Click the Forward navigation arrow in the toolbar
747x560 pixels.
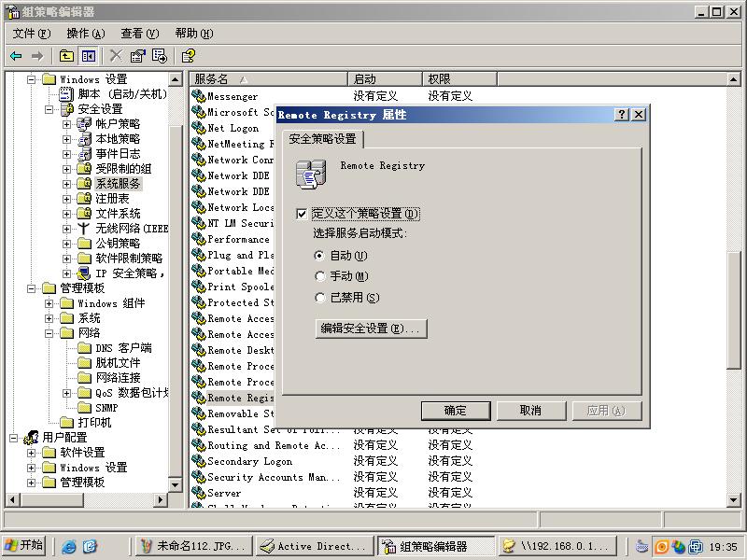pos(35,55)
